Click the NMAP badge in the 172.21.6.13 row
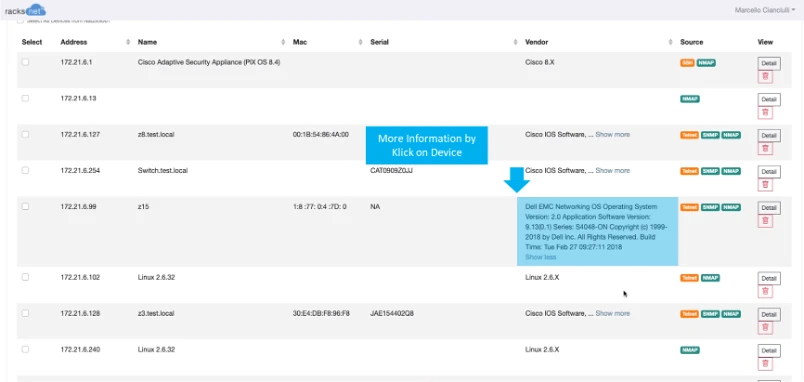Viewport: 804px width, 382px height. click(690, 99)
